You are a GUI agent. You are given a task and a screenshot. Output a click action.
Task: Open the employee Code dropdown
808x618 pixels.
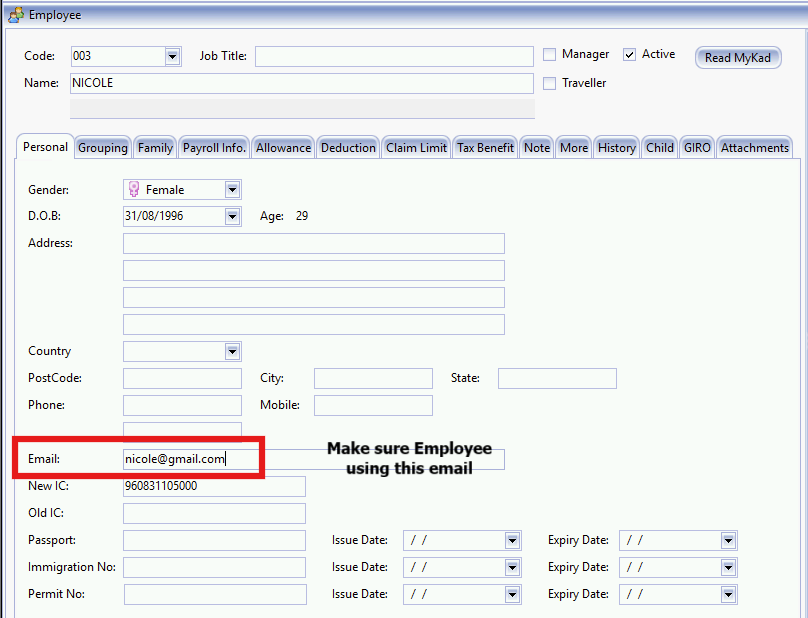point(171,56)
